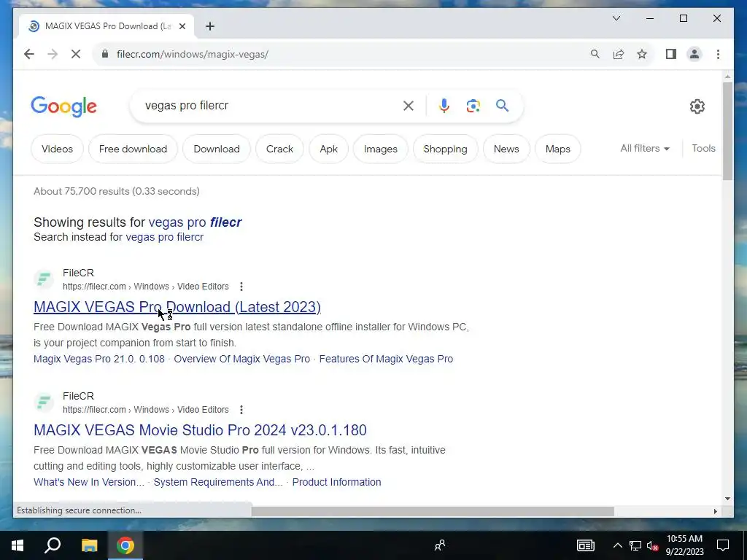Open the network status tray icon

point(635,545)
